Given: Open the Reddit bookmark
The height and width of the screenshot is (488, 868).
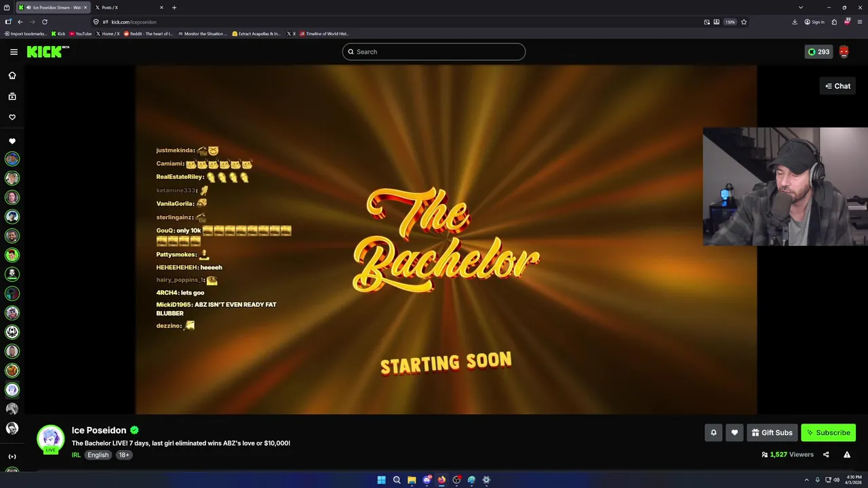Looking at the screenshot, I should coord(149,33).
